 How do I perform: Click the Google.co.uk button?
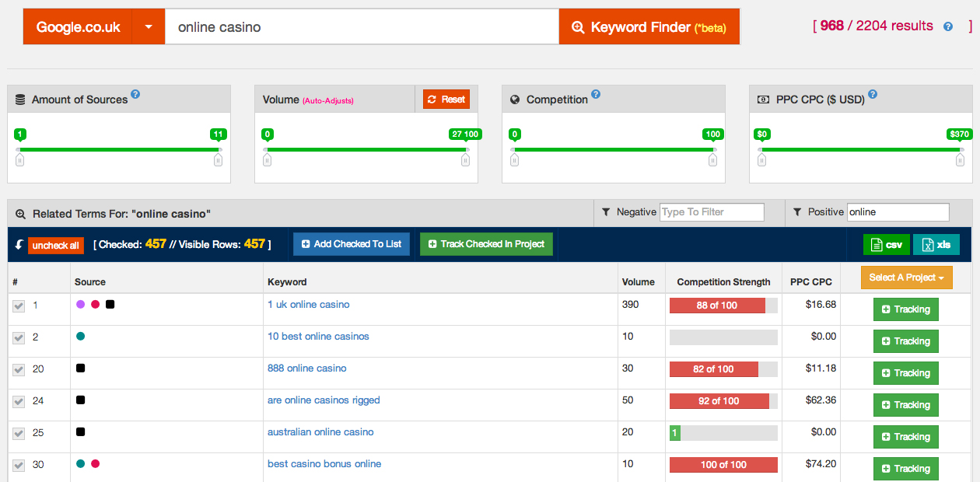[78, 27]
